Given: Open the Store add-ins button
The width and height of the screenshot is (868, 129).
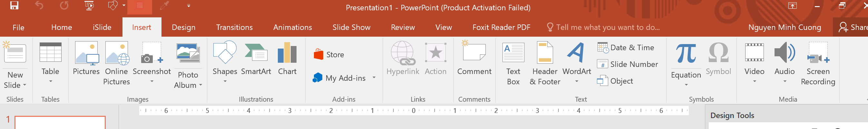Looking at the screenshot, I should [329, 54].
